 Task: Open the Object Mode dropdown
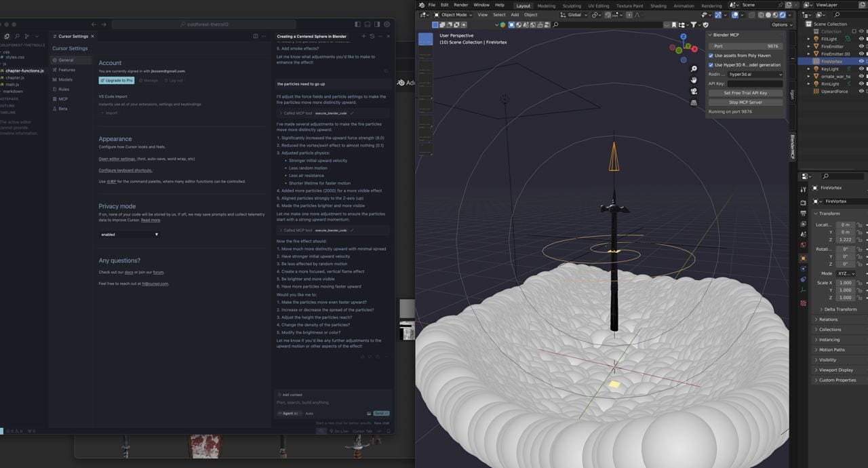pos(454,15)
